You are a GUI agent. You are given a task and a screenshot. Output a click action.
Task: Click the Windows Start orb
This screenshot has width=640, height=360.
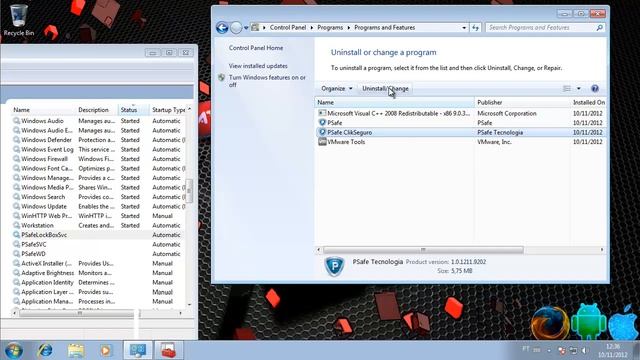13,350
